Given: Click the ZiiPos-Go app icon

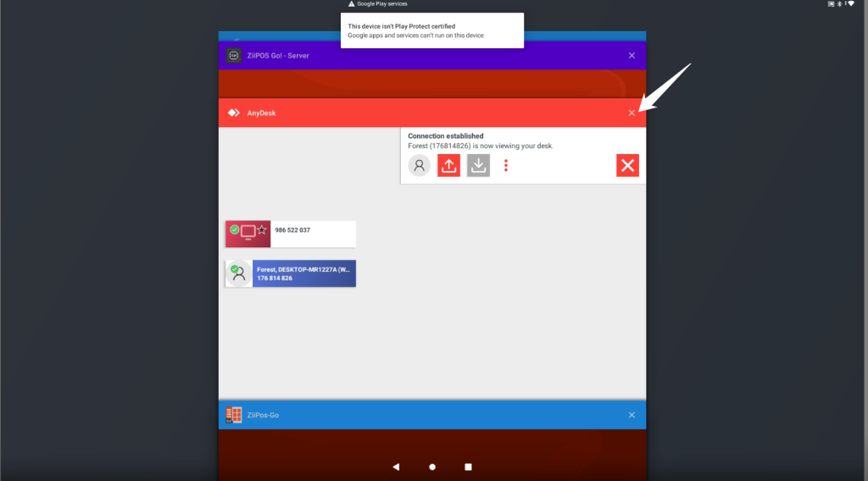Looking at the screenshot, I should click(x=234, y=415).
